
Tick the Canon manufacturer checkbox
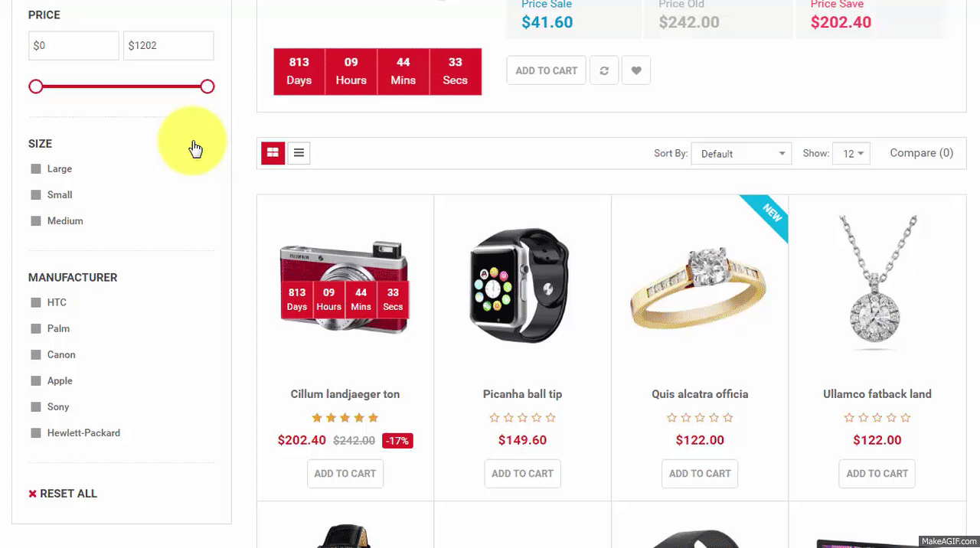[35, 354]
